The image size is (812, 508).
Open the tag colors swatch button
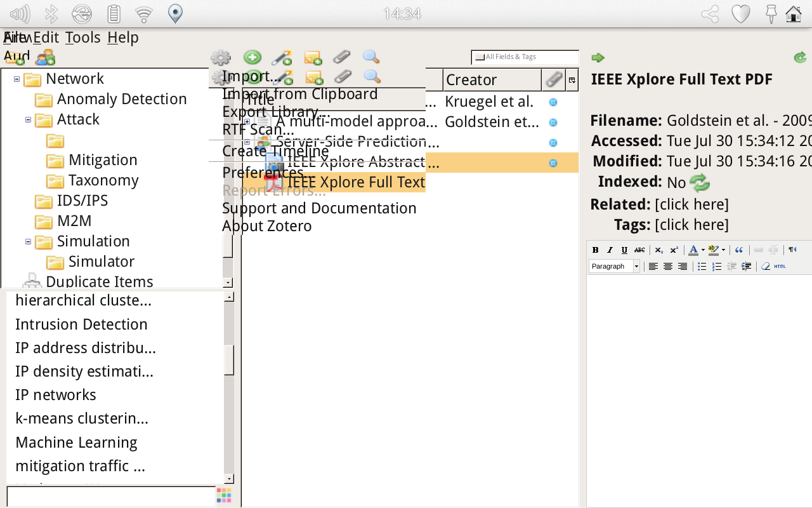point(224,495)
